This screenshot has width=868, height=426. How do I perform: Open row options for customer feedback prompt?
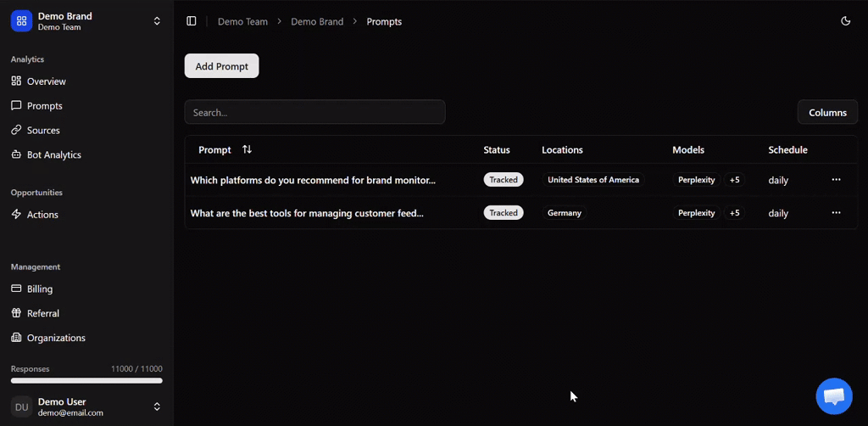836,213
